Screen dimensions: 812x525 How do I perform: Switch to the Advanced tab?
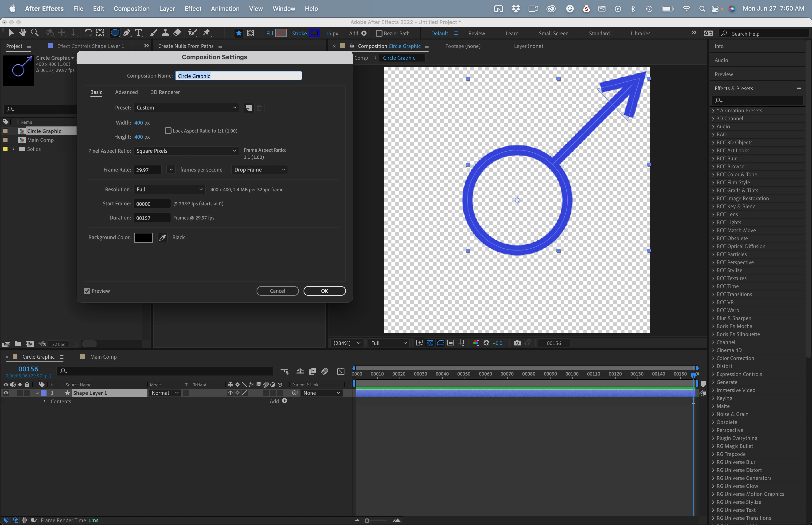(x=126, y=92)
